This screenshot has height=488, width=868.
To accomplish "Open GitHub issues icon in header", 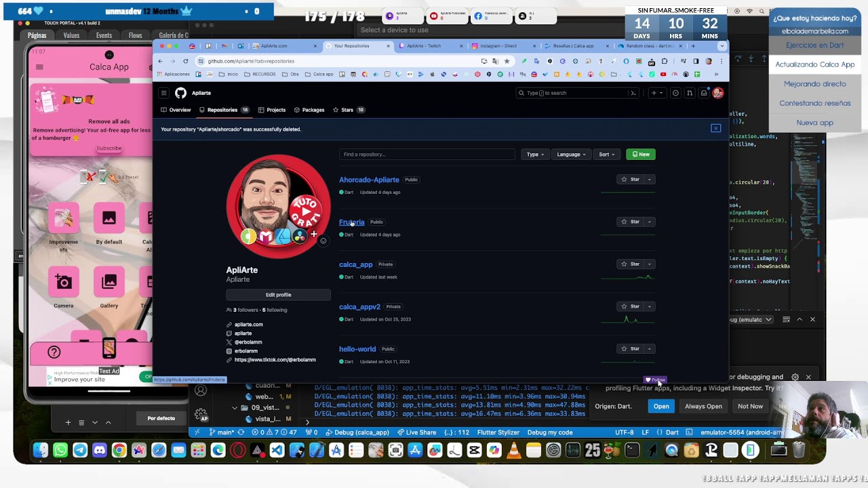I will click(x=675, y=93).
